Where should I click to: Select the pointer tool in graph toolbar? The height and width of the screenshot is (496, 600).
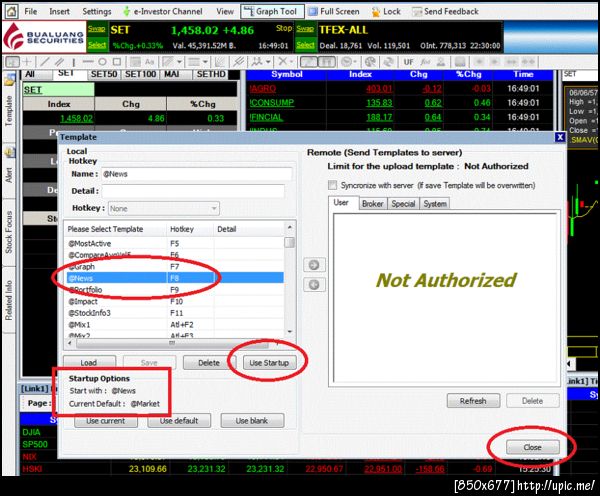pyautogui.click(x=12, y=62)
